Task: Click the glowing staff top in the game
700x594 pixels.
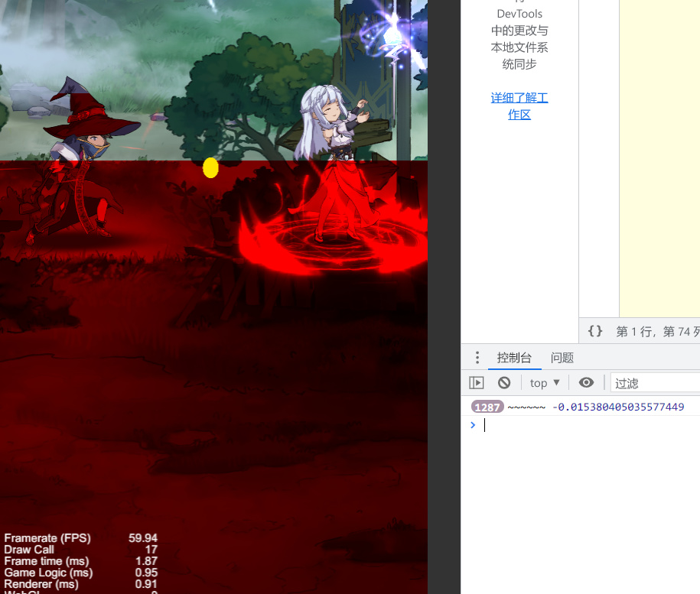Action: pos(393,38)
